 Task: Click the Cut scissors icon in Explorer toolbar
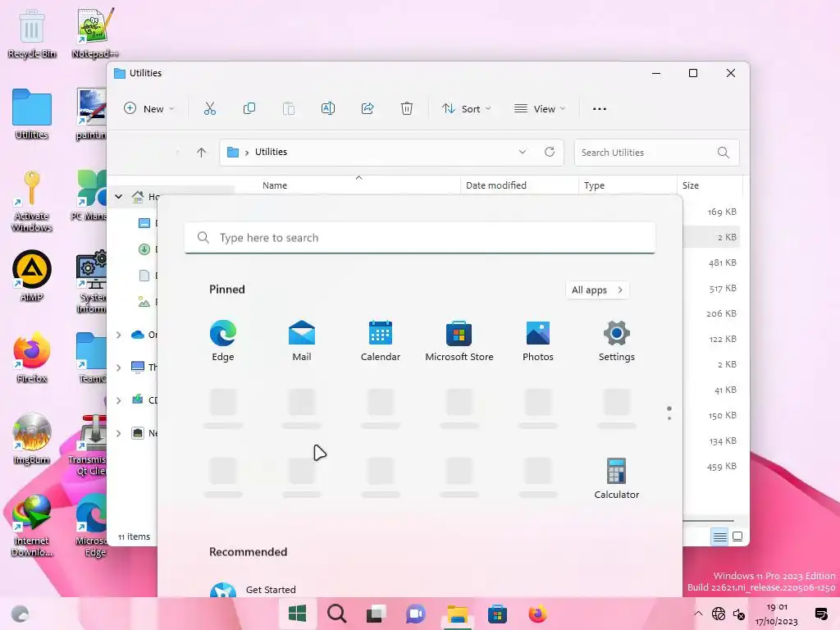click(210, 109)
